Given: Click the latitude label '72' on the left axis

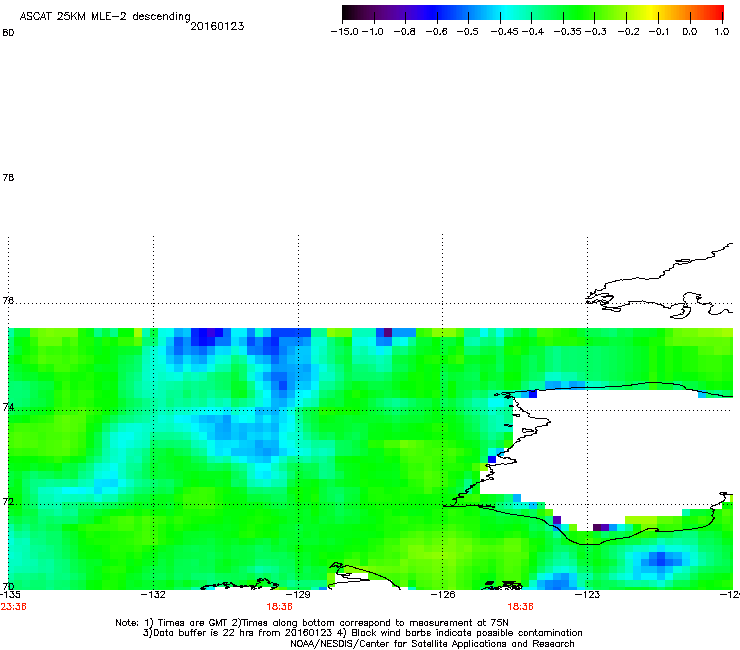Looking at the screenshot, I should (x=8, y=501).
